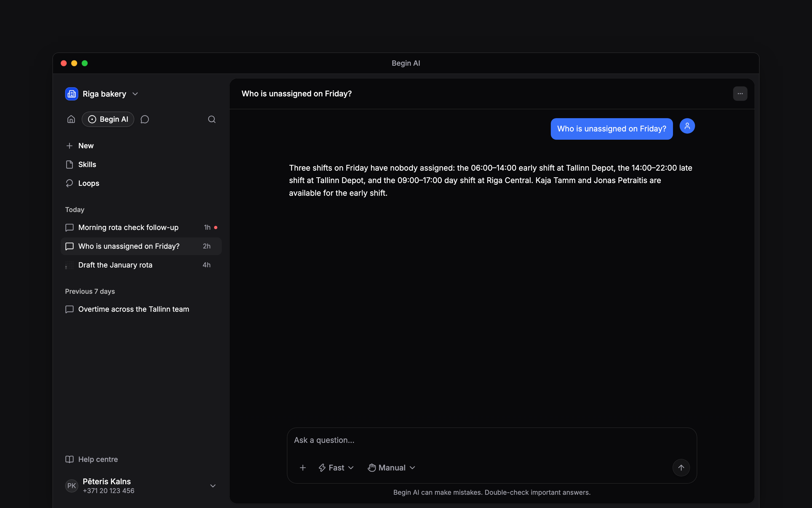Open the home icon in the sidebar
Image resolution: width=812 pixels, height=508 pixels.
coord(71,119)
